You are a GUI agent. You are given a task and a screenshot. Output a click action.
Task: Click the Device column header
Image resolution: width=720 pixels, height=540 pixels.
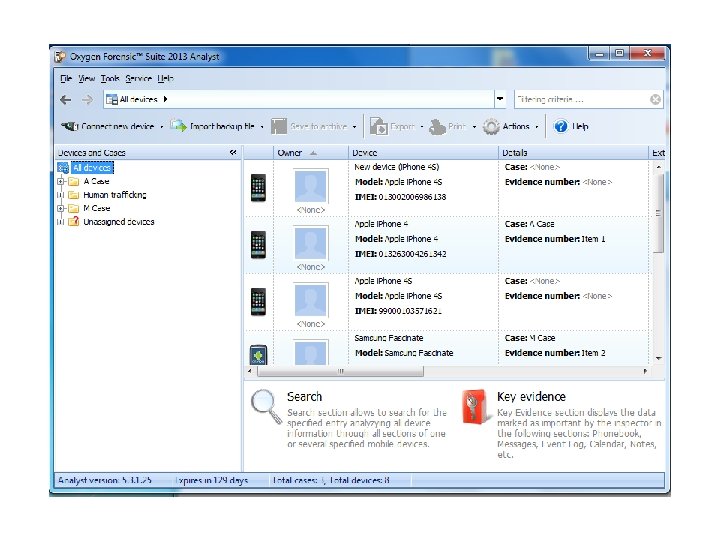[423, 153]
